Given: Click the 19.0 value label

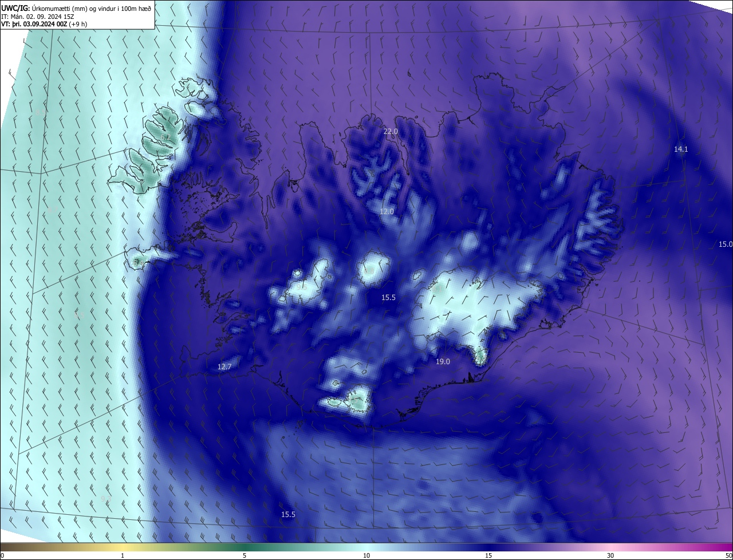Looking at the screenshot, I should (443, 362).
